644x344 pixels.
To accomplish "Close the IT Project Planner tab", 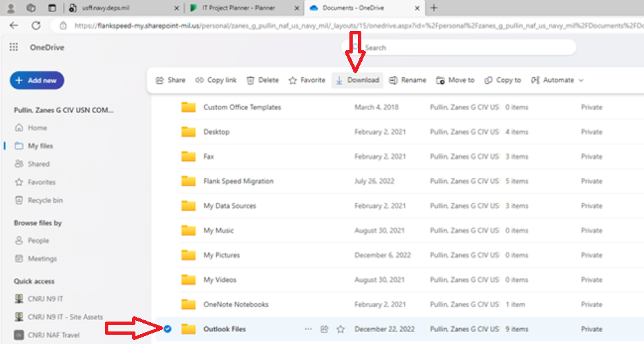I will [x=297, y=8].
